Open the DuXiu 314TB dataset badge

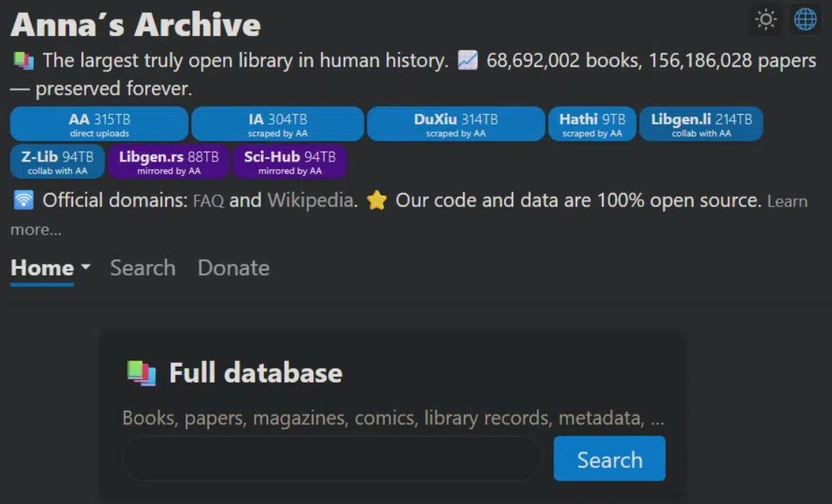coord(455,124)
